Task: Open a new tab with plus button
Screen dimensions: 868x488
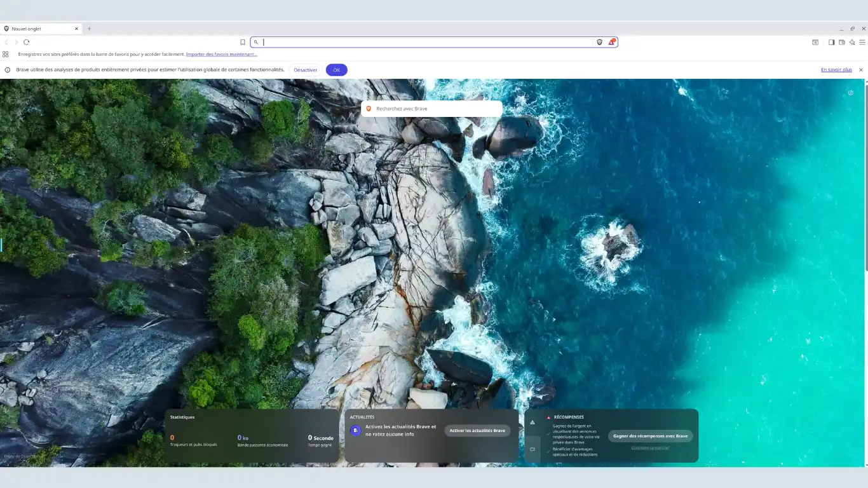Action: (x=89, y=29)
